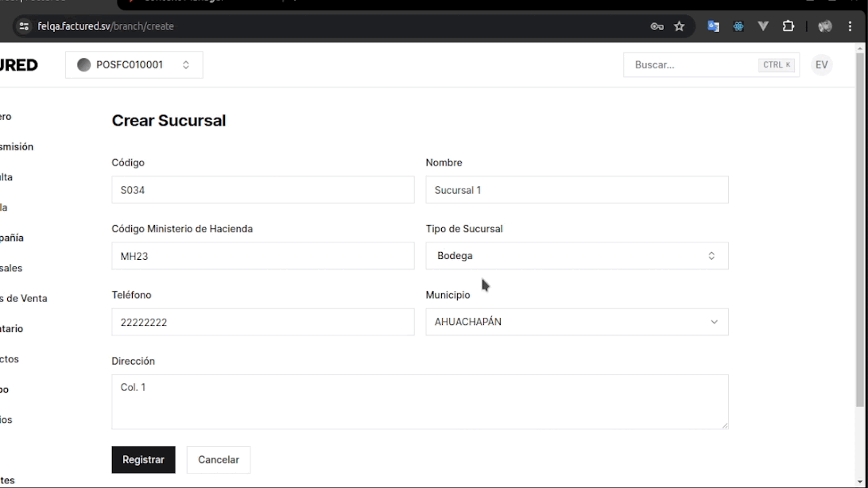
Task: Open the Google Translate extension
Action: (x=713, y=26)
